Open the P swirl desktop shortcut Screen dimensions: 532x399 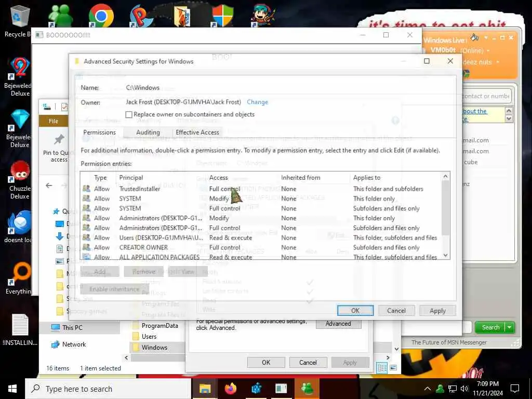pyautogui.click(x=141, y=16)
